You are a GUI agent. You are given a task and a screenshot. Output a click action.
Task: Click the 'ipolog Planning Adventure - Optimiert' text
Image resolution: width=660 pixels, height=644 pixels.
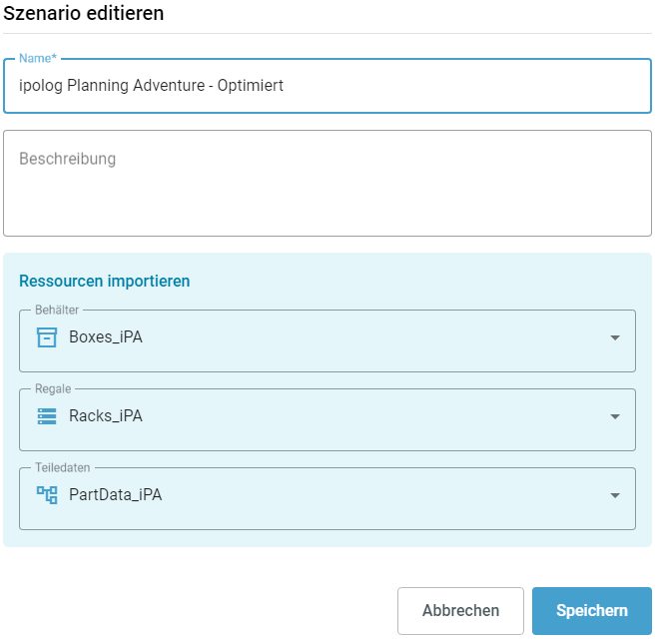[x=152, y=86]
